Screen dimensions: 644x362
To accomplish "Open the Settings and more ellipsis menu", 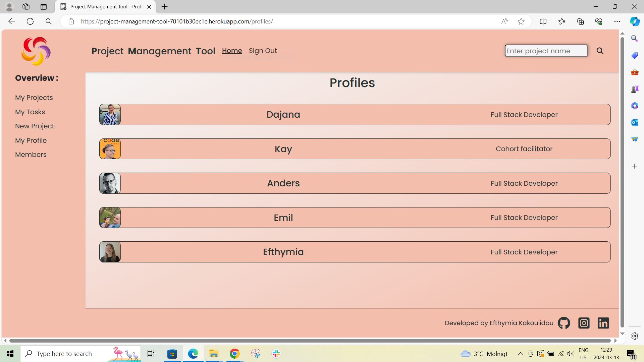I will [x=618, y=21].
